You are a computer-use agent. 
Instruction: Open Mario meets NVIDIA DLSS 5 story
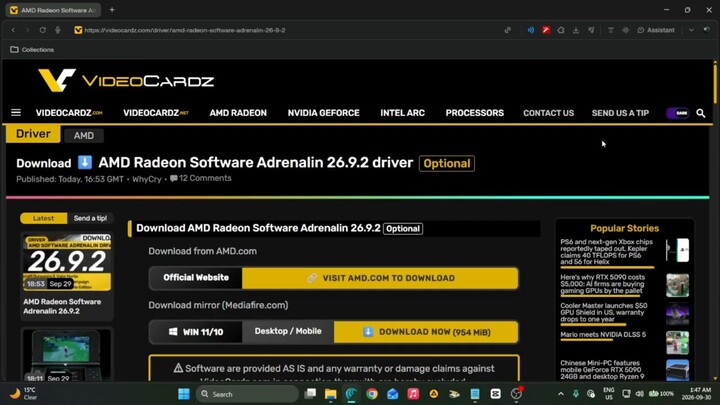(603, 334)
